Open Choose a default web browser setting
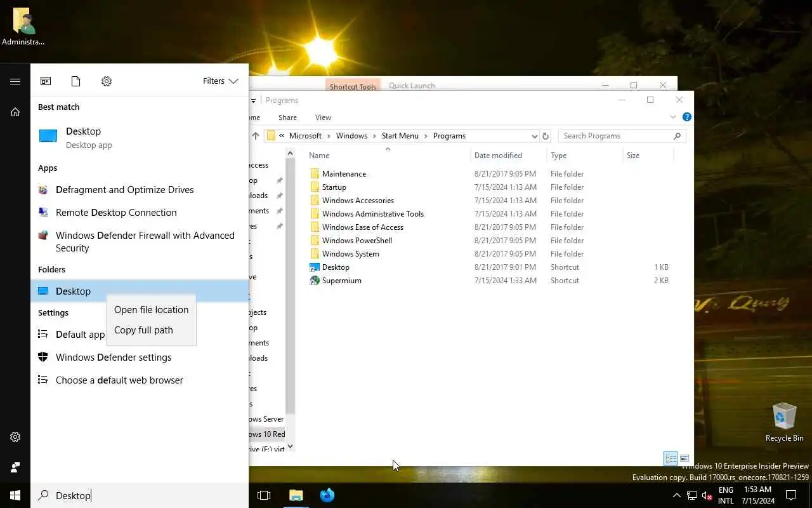The width and height of the screenshot is (812, 508). (140, 380)
